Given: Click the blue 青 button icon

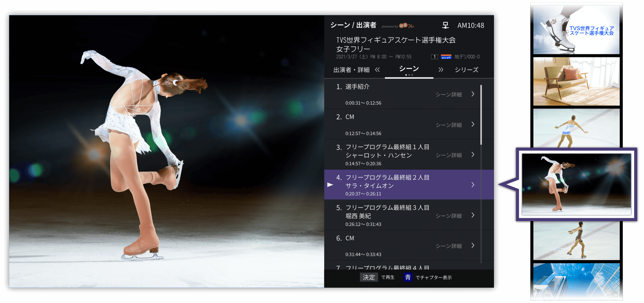Looking at the screenshot, I should point(408,278).
